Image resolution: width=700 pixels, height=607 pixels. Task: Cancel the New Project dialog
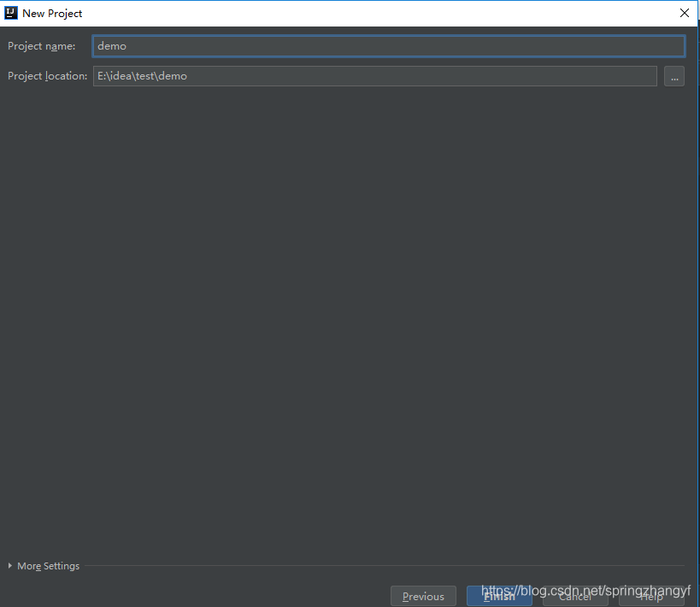pos(575,596)
